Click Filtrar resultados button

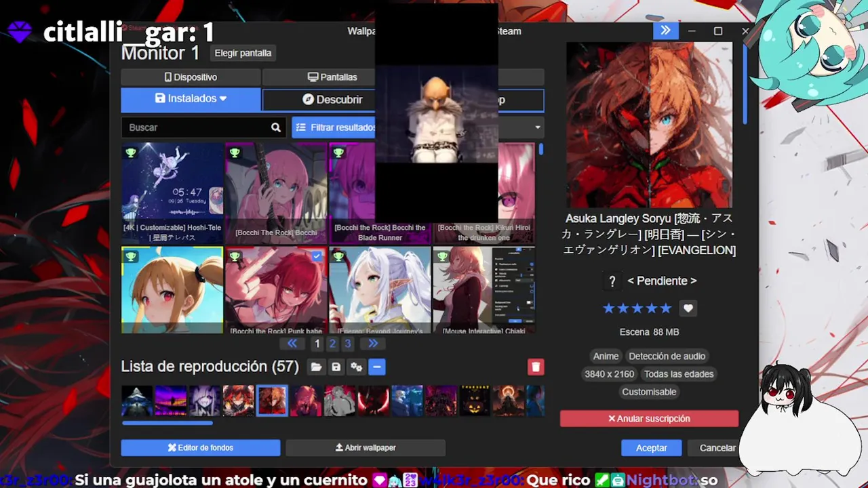pos(334,127)
